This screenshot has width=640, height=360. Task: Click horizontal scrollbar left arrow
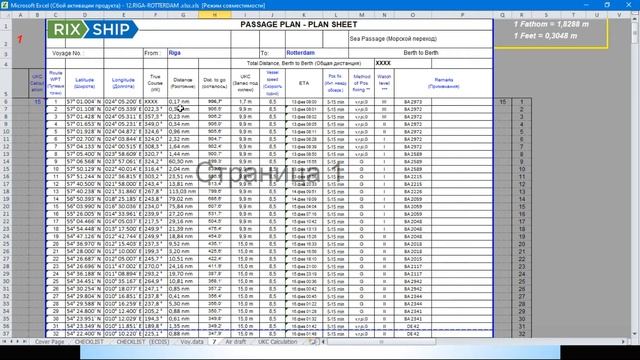pyautogui.click(x=323, y=342)
